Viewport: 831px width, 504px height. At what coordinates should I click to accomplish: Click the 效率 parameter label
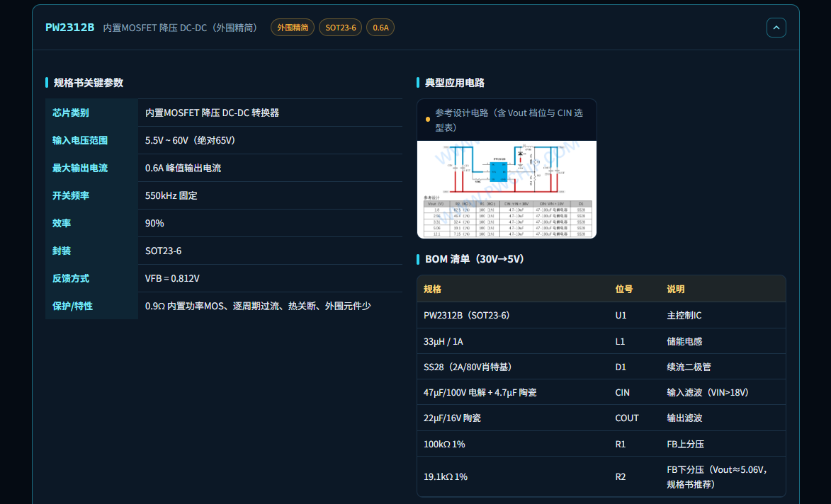[62, 223]
